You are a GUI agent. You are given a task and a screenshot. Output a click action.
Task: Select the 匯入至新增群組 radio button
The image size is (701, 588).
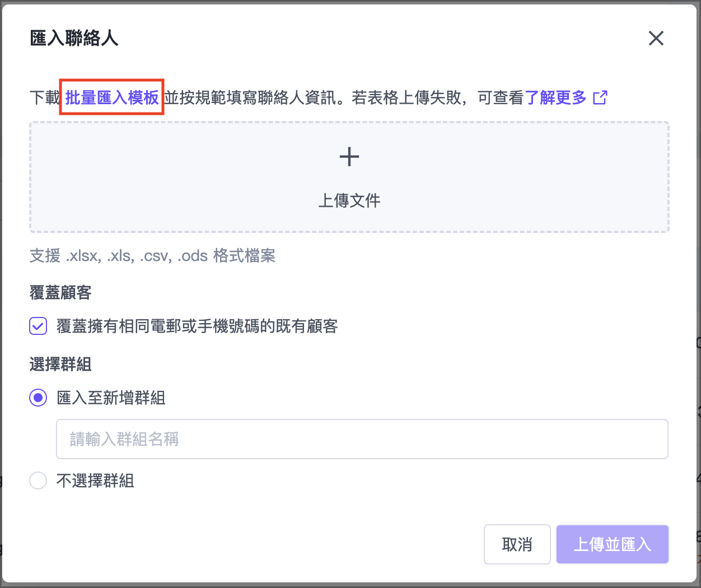click(38, 398)
